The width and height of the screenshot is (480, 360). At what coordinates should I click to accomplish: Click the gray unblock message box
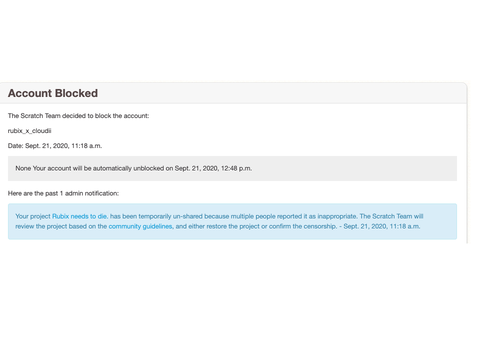[x=232, y=168]
